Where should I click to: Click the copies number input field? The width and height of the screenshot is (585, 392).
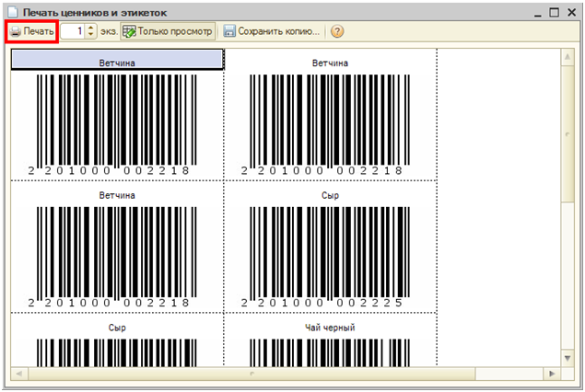pyautogui.click(x=73, y=31)
